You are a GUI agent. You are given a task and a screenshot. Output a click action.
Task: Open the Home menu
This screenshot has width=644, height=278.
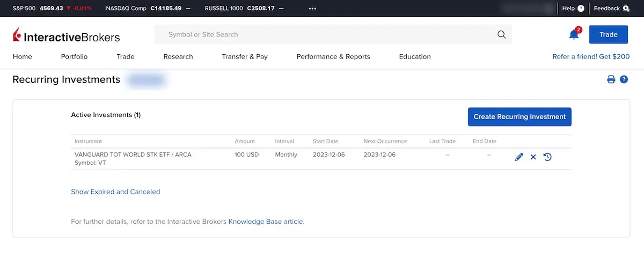tap(22, 56)
